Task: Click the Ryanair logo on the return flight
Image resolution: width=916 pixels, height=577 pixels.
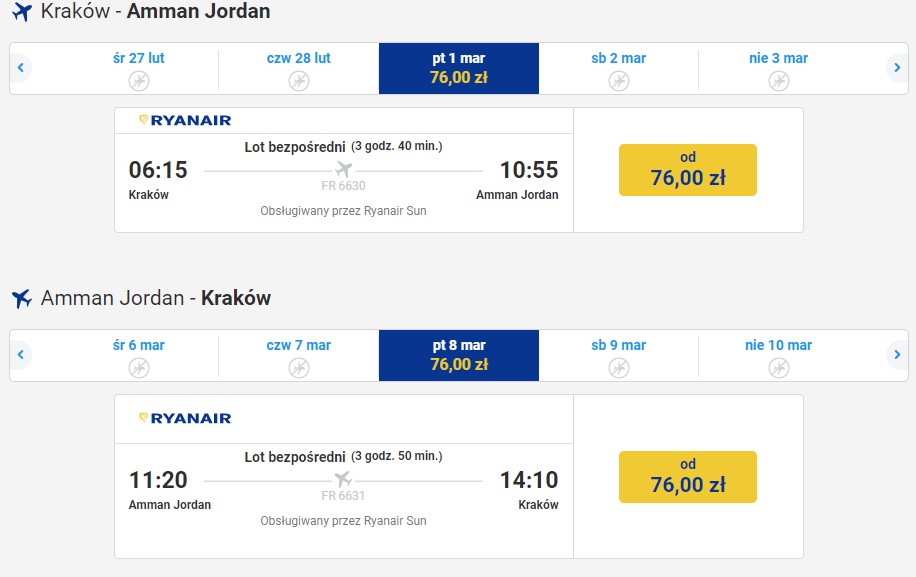Action: (185, 418)
